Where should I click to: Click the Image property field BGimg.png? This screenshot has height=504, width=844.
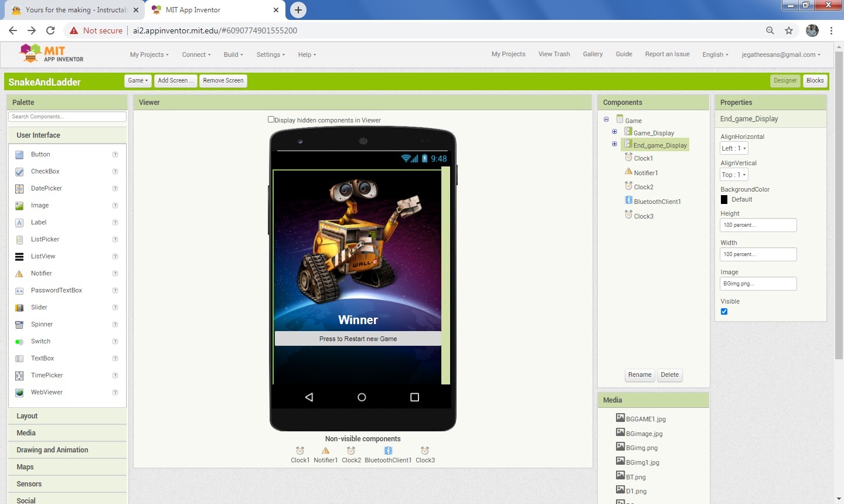click(758, 284)
